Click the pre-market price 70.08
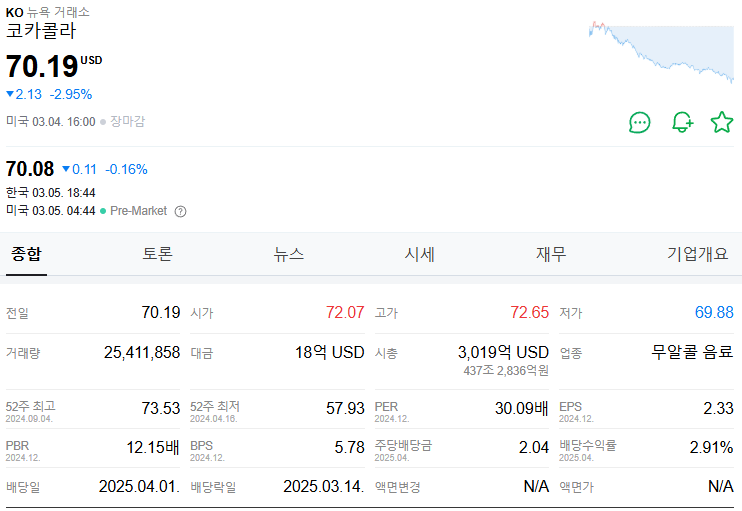 [30, 169]
